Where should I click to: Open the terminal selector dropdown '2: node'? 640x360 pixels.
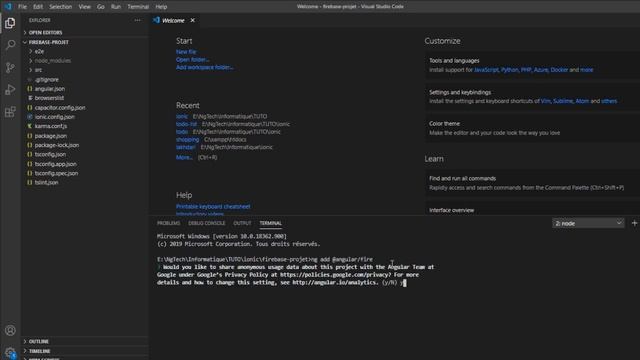[x=588, y=223]
